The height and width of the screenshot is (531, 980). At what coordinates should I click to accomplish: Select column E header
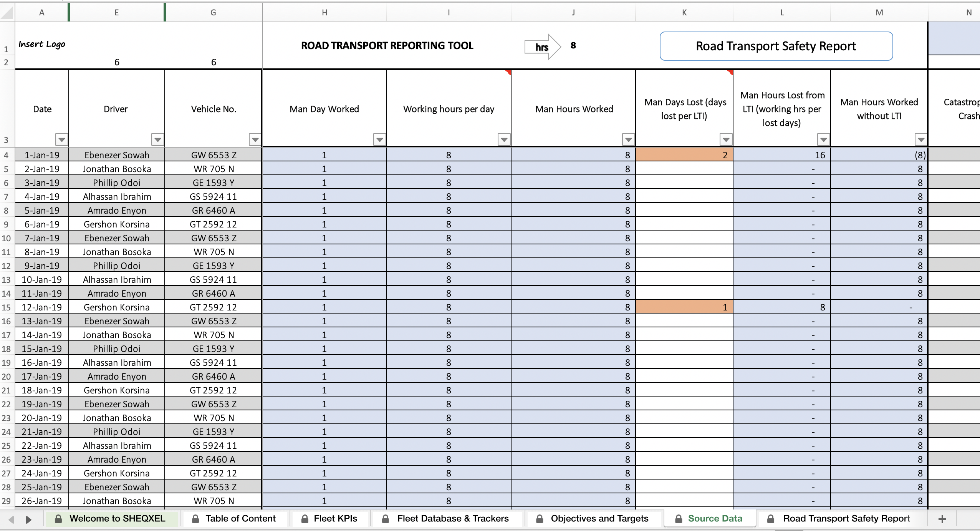[117, 12]
